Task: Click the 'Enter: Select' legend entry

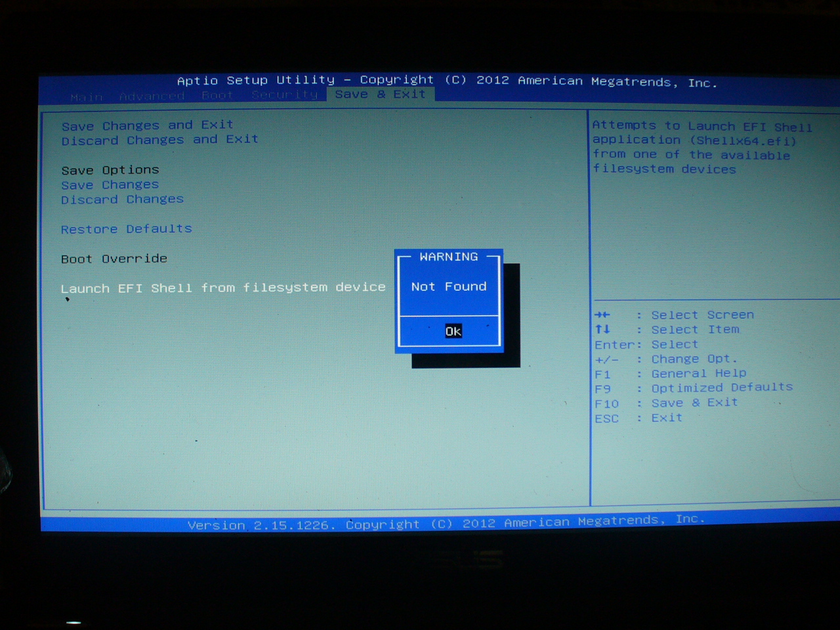Action: click(x=646, y=345)
